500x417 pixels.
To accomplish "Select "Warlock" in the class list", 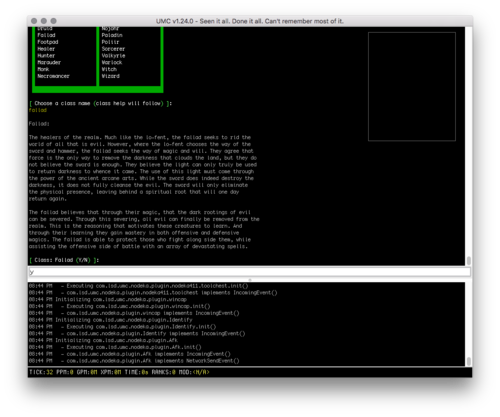I will (112, 62).
